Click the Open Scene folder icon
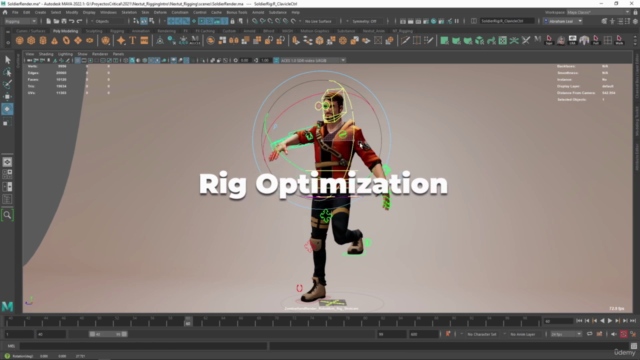This screenshot has height=360, width=640. (x=56, y=21)
